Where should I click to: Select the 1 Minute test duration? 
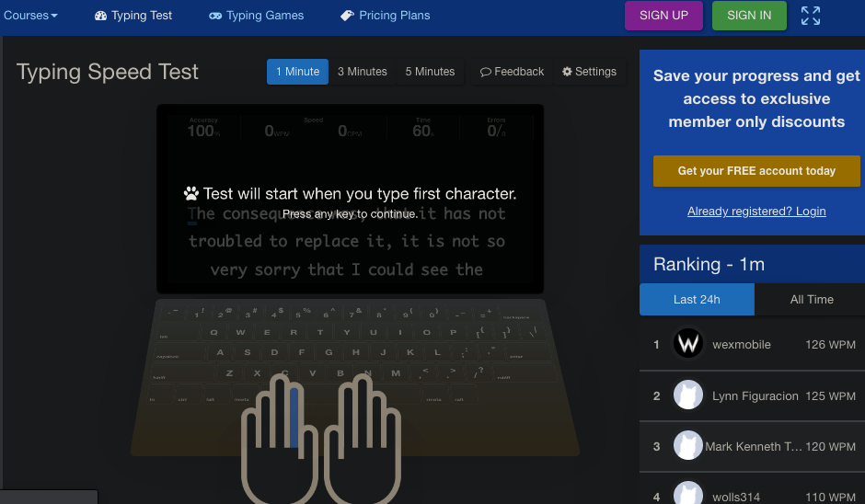[x=298, y=72]
